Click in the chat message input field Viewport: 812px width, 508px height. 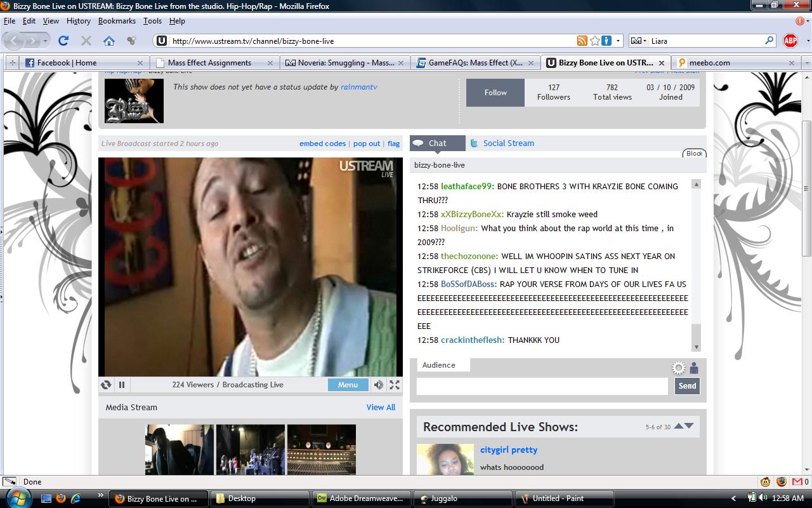tap(542, 386)
